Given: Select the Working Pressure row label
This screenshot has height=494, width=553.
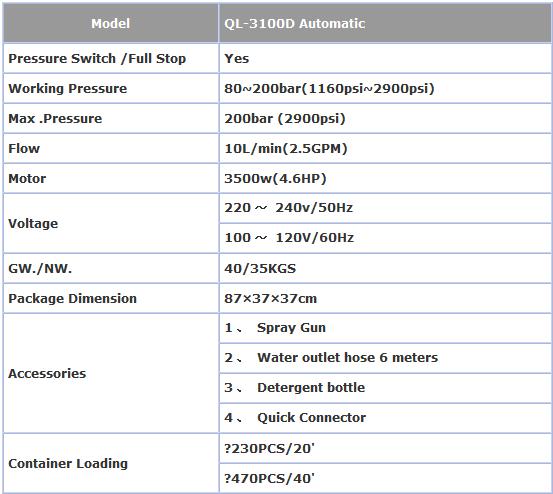Looking at the screenshot, I should [68, 89].
